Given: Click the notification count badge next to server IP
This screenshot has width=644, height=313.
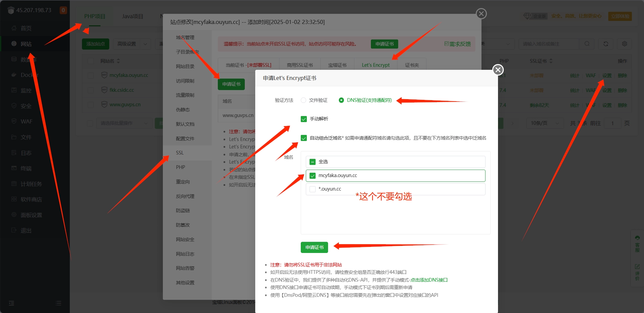Looking at the screenshot, I should (x=63, y=10).
